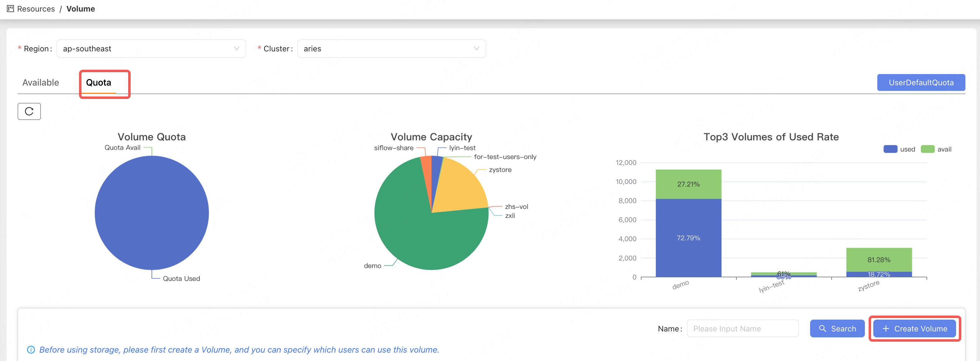
Task: Open the Cluster dropdown aries
Action: click(391, 49)
